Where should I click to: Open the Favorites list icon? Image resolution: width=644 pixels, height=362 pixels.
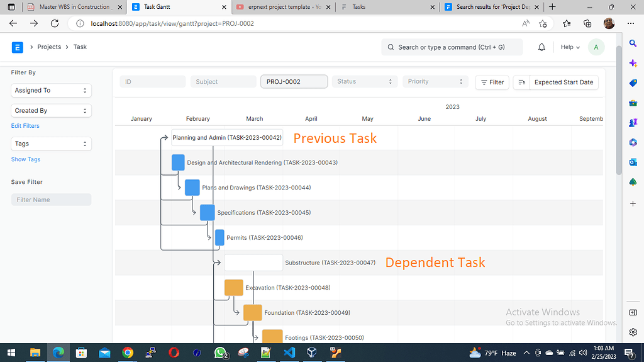coord(567,23)
